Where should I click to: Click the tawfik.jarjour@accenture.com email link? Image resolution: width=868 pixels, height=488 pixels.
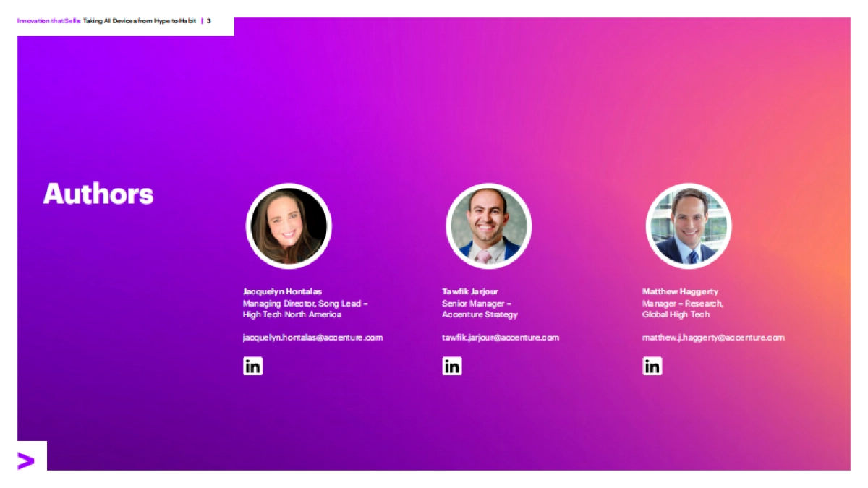coord(501,338)
